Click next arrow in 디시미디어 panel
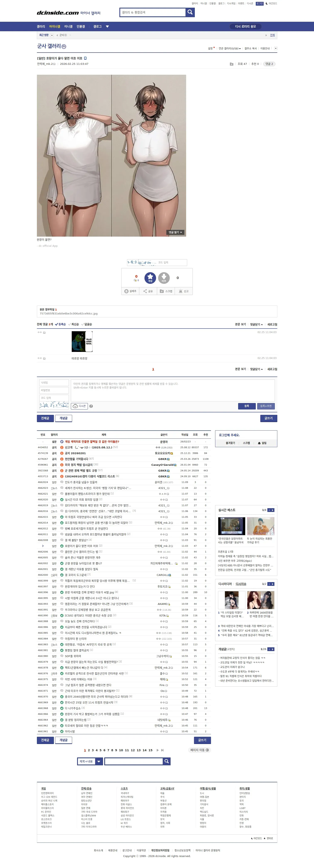The image size is (314, 868). [x=273, y=584]
